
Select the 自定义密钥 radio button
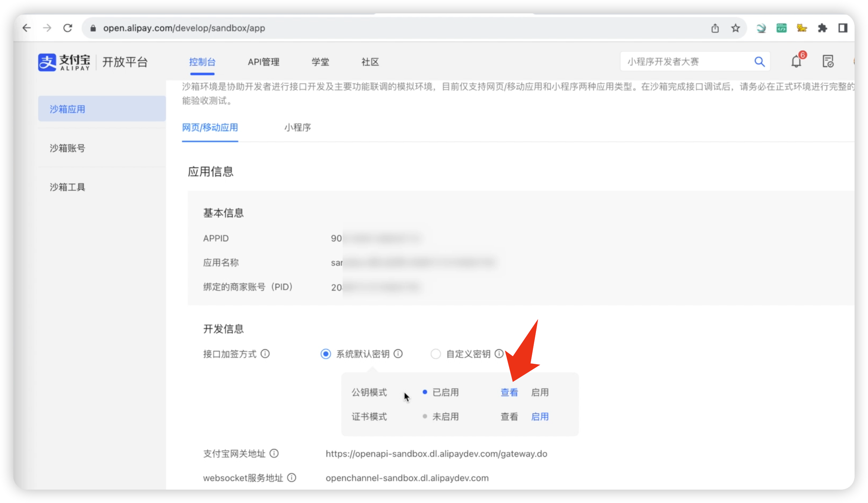[x=435, y=354]
